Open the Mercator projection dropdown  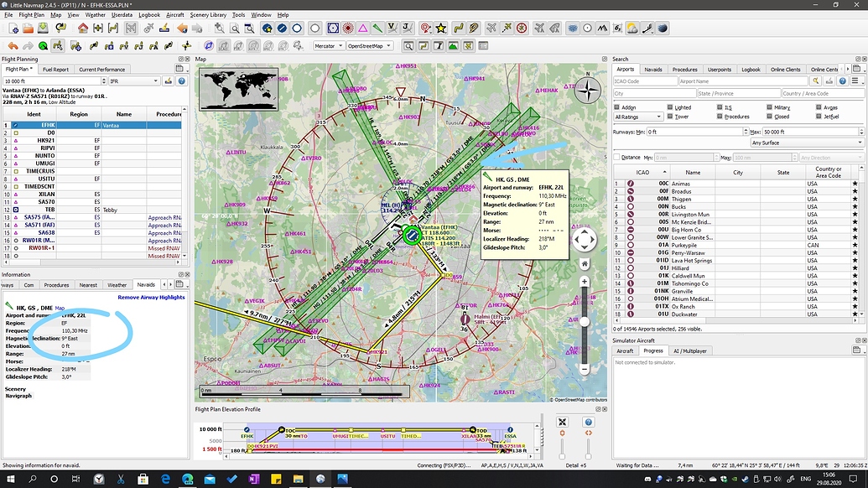point(329,46)
